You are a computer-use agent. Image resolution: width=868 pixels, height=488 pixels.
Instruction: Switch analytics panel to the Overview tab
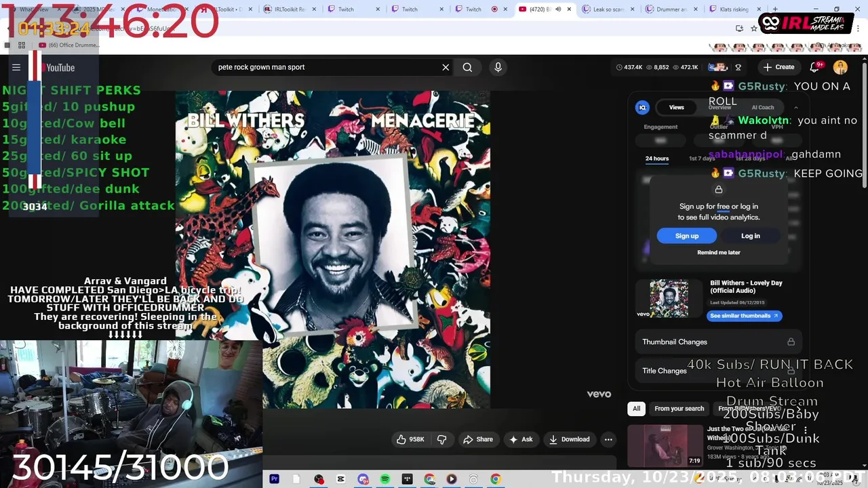click(719, 107)
